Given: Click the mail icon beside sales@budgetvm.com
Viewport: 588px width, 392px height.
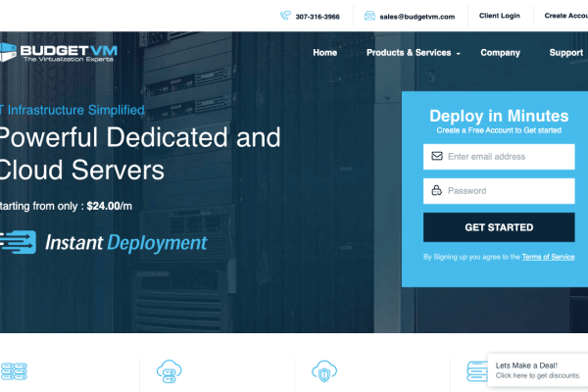Looking at the screenshot, I should 369,16.
